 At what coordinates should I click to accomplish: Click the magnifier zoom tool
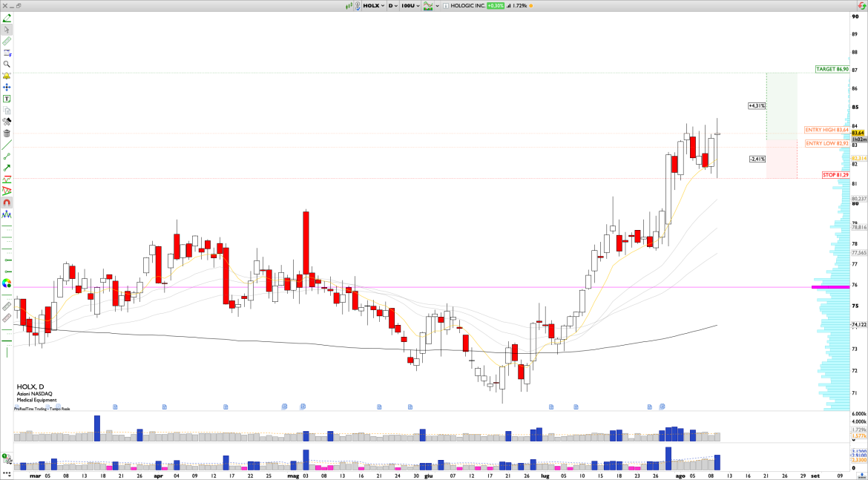[7, 65]
